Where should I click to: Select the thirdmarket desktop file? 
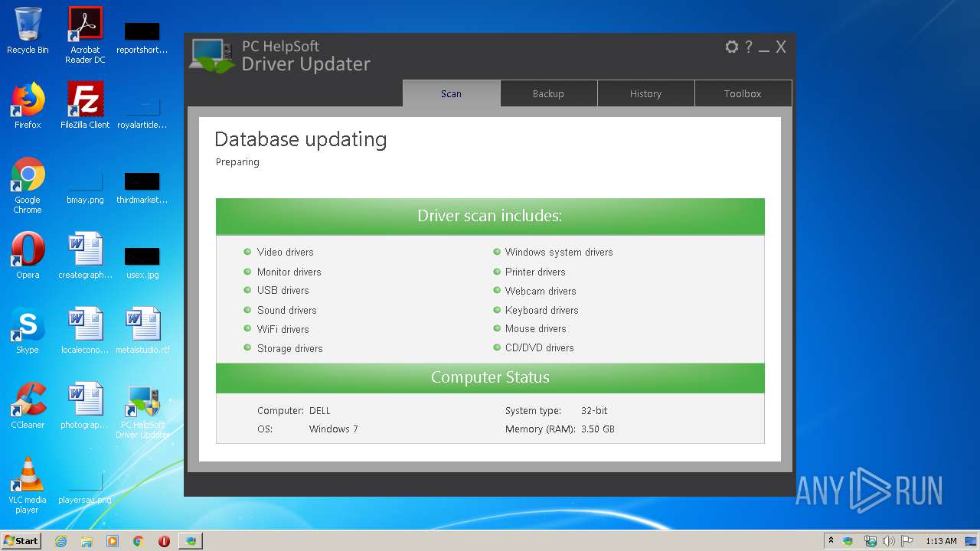(142, 187)
